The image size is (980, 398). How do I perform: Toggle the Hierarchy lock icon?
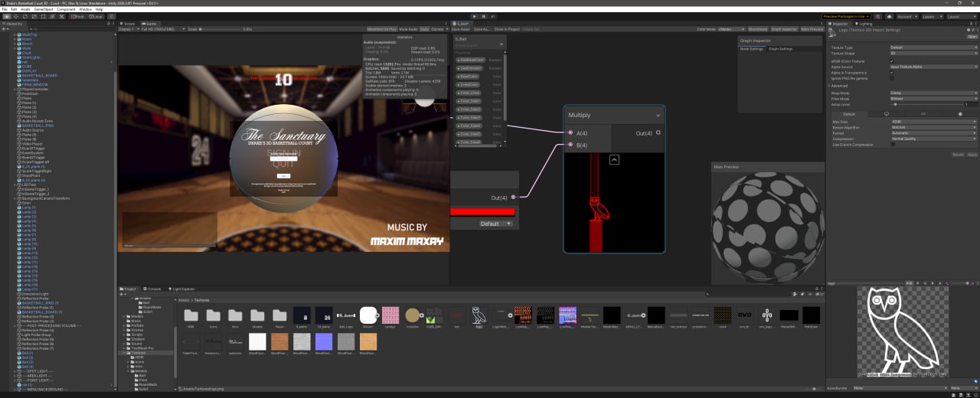coord(109,24)
